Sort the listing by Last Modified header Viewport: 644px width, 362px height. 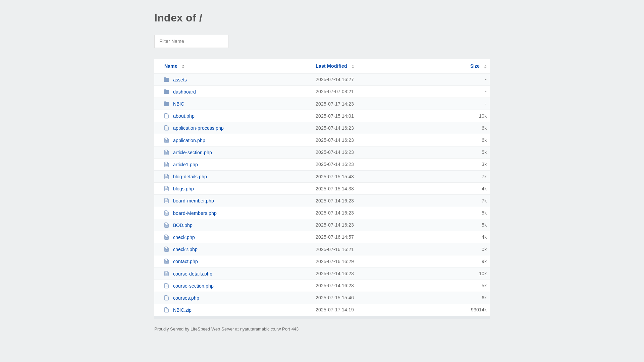click(x=331, y=66)
